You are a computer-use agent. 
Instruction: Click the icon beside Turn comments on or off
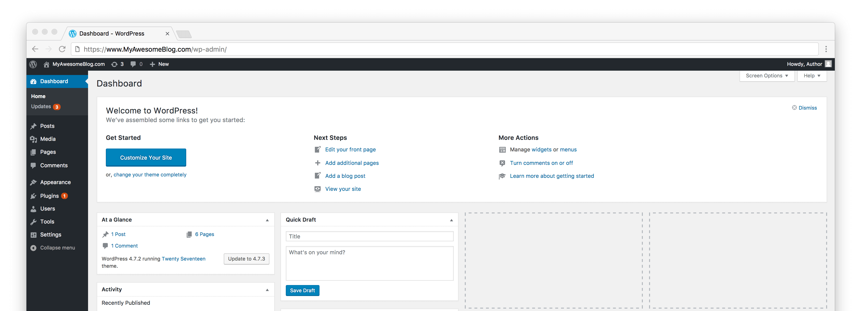click(x=502, y=163)
